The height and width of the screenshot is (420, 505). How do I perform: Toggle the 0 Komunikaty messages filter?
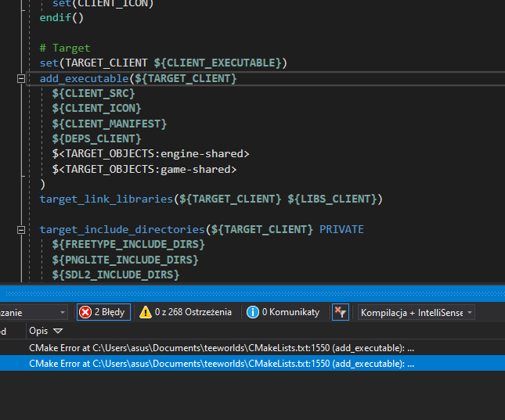(283, 312)
